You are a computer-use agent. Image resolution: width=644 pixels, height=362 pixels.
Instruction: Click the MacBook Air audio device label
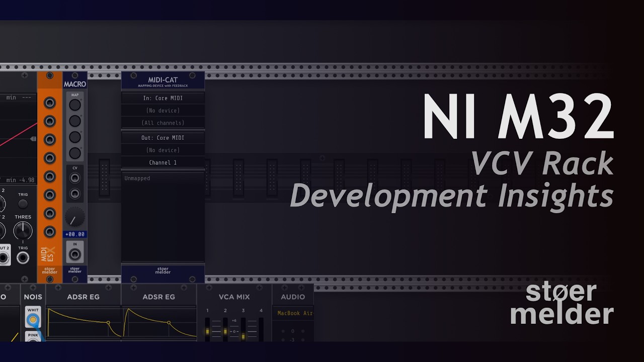[x=295, y=313]
